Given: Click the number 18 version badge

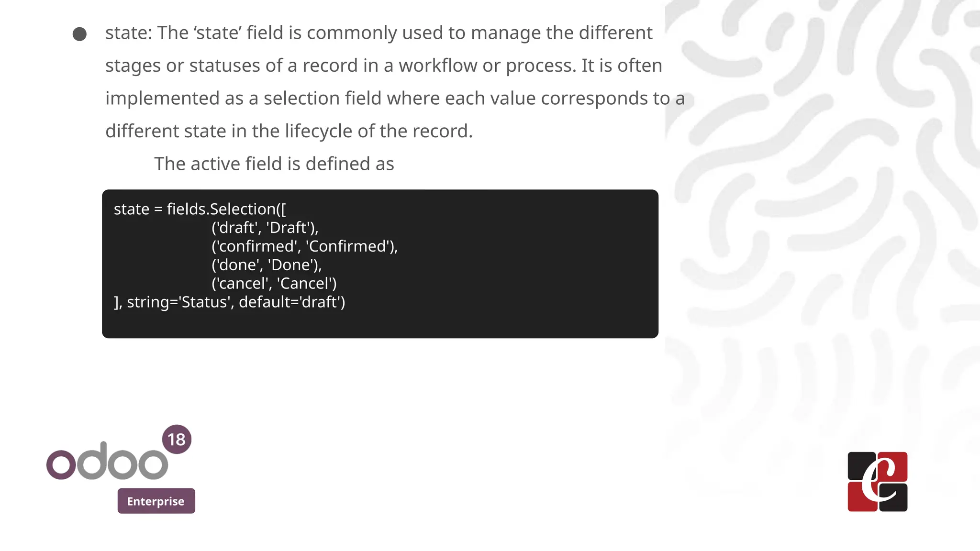Looking at the screenshot, I should click(177, 439).
